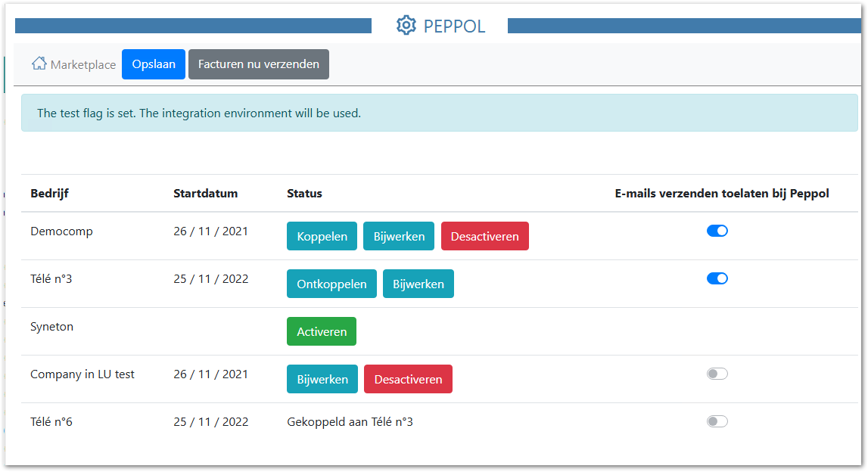
Task: Enable e-mail toggle for Company in LU test
Action: coord(717,374)
